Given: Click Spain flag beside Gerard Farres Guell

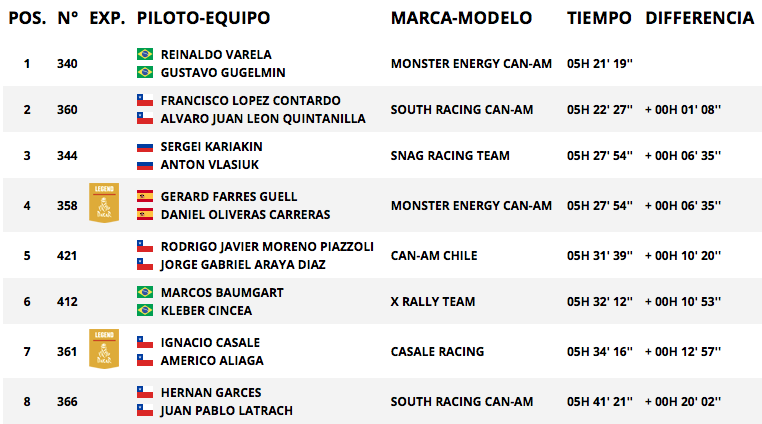Looking at the screenshot, I should click(145, 196).
